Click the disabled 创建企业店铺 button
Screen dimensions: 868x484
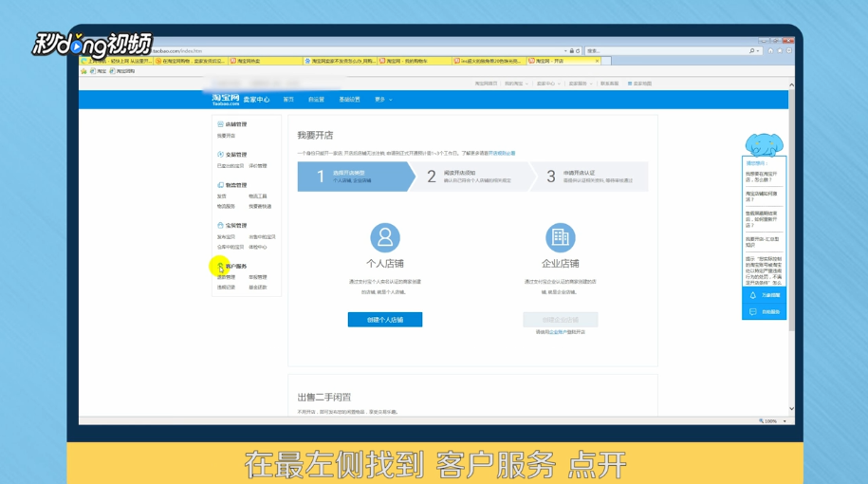pos(561,320)
